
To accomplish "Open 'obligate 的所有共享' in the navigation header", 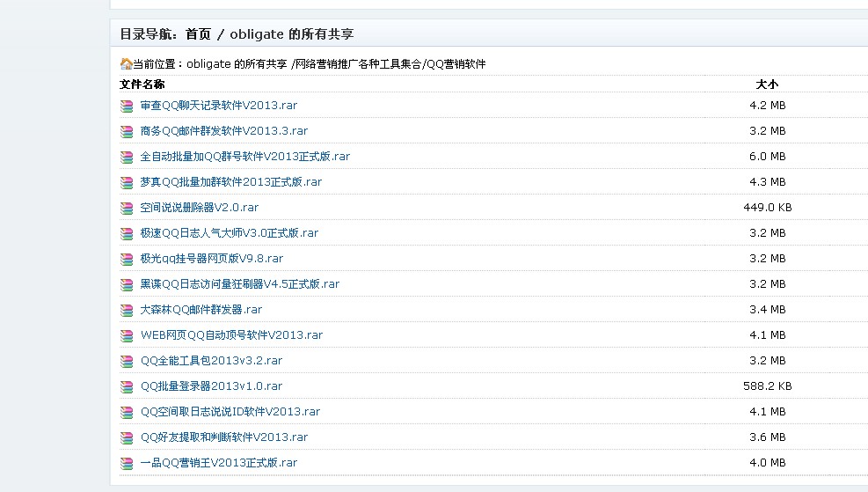I will click(291, 34).
